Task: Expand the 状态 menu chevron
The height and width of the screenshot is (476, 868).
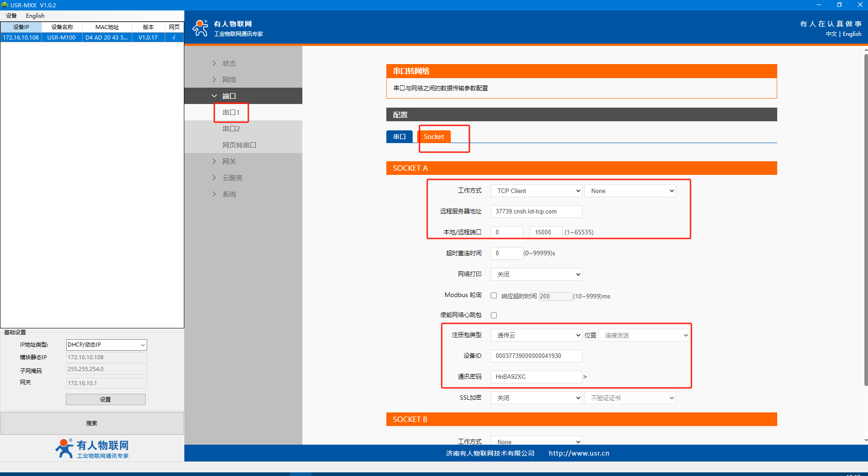Action: coord(214,63)
